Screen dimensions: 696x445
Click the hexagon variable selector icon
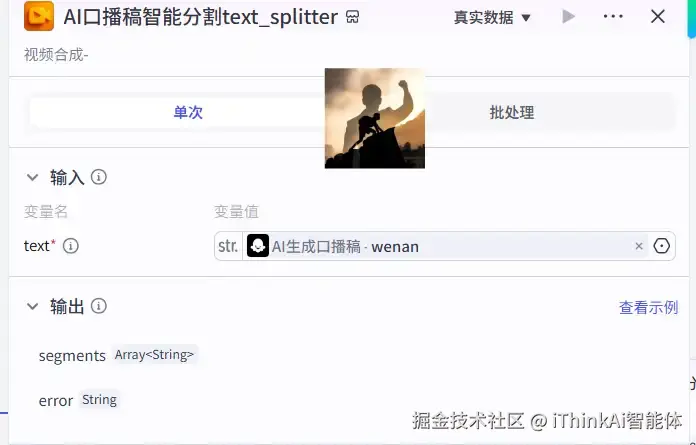tap(661, 246)
